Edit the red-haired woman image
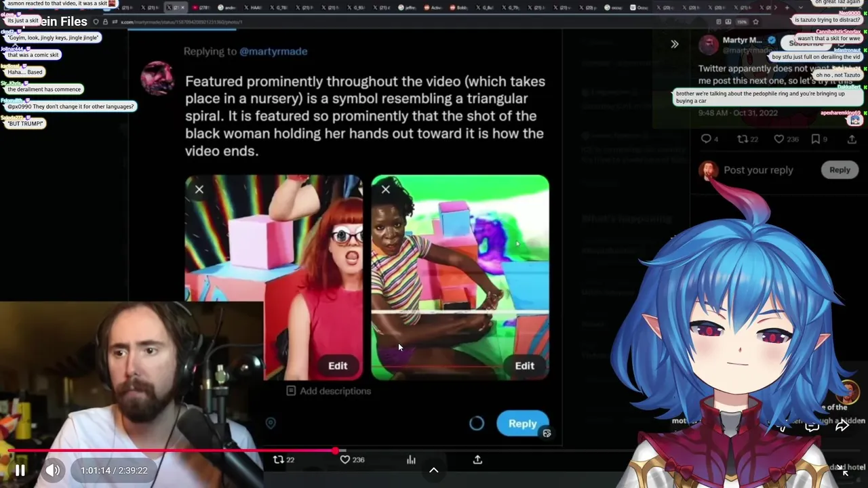The image size is (868, 488). (338, 365)
